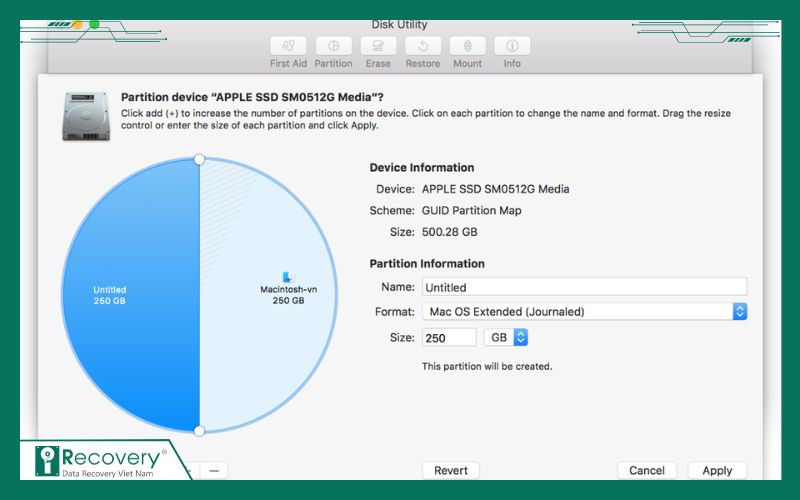Image resolution: width=800 pixels, height=500 pixels.
Task: Click the top resize handle on pie chart
Action: 199,159
